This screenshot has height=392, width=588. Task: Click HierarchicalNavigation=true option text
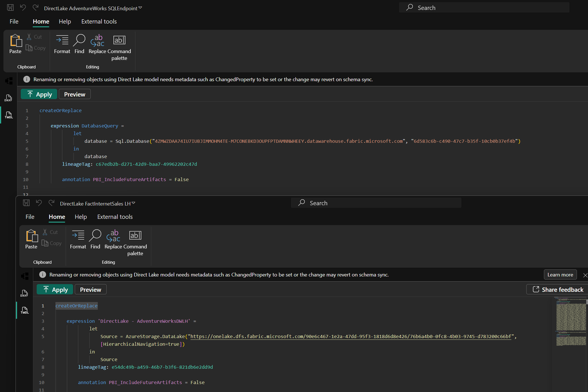(142, 345)
